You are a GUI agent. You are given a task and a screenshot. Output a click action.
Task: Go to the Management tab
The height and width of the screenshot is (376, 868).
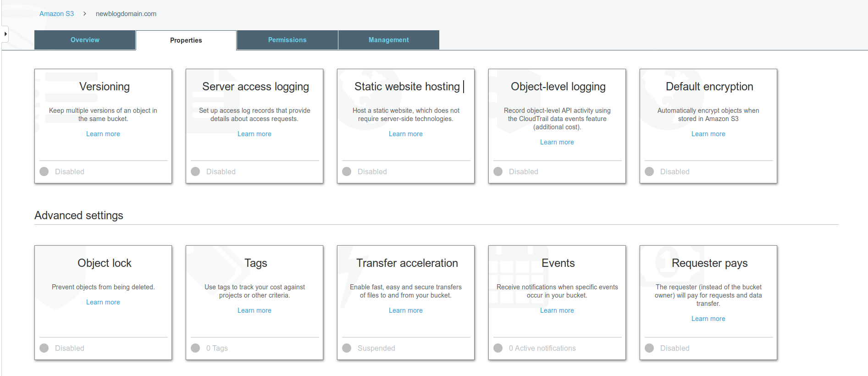coord(389,40)
